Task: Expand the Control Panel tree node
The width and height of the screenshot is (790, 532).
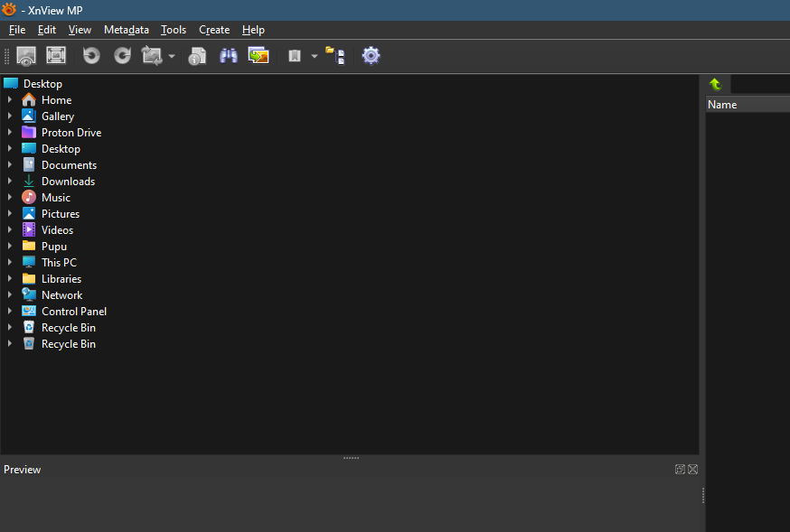Action: (x=10, y=311)
